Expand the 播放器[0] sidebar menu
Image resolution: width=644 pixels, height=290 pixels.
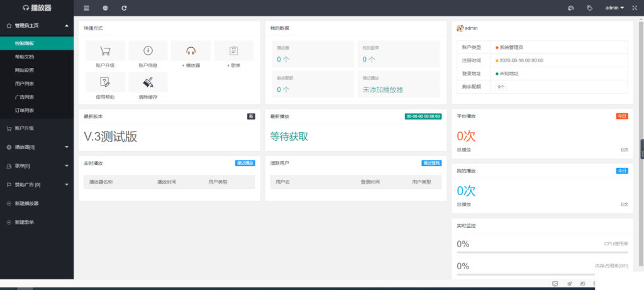pyautogui.click(x=36, y=147)
